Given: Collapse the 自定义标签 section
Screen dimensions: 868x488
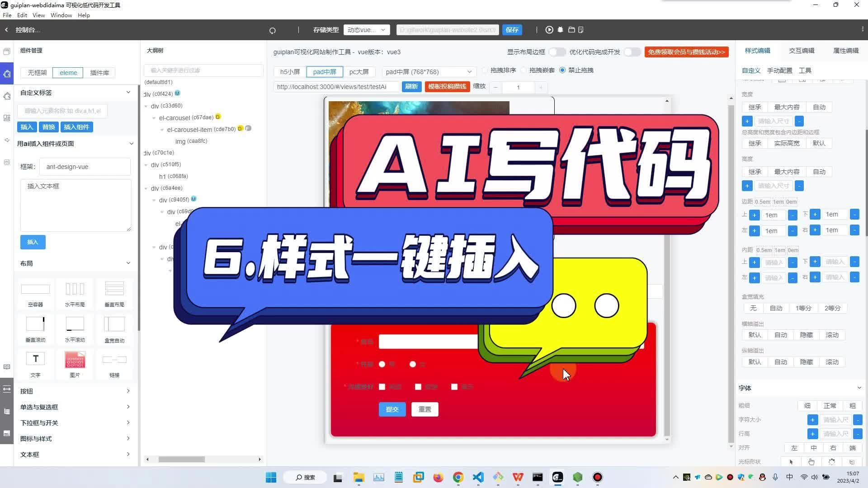Looking at the screenshot, I should point(128,92).
